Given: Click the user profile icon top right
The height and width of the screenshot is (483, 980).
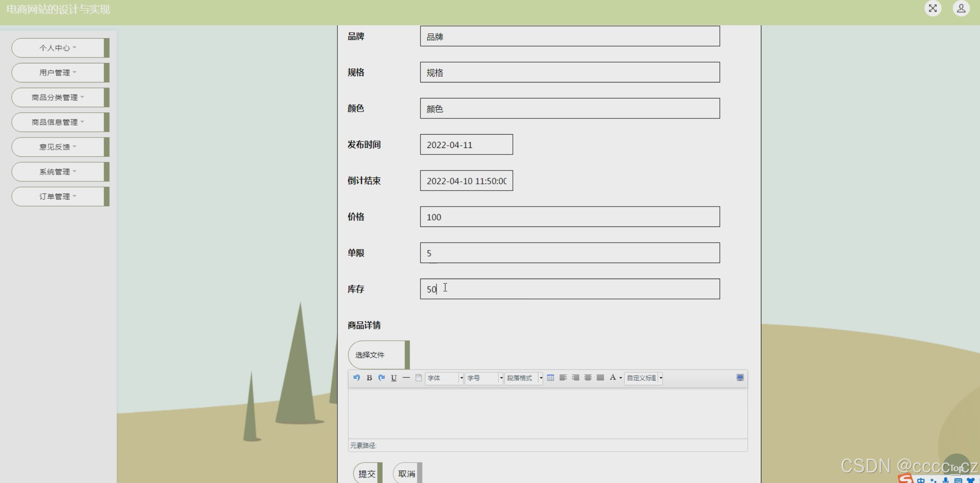Looking at the screenshot, I should point(961,8).
